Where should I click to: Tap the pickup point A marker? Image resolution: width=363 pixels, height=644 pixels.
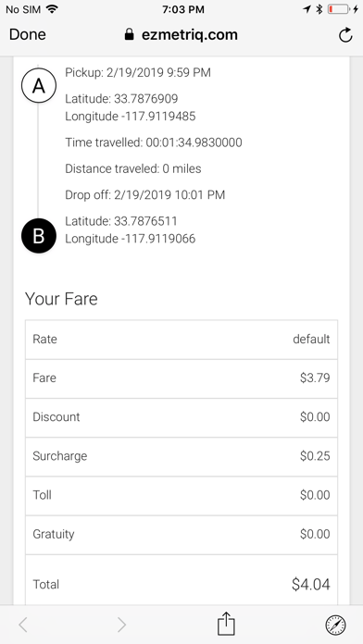[x=39, y=85]
